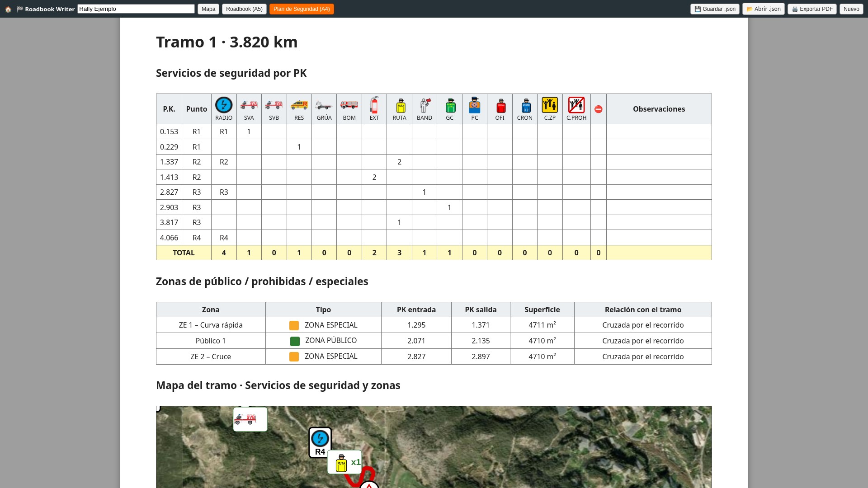Click Exportar PDF button

click(x=812, y=9)
